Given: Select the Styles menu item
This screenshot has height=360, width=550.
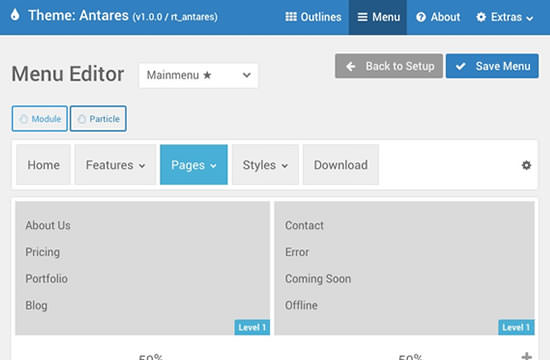Looking at the screenshot, I should click(265, 165).
